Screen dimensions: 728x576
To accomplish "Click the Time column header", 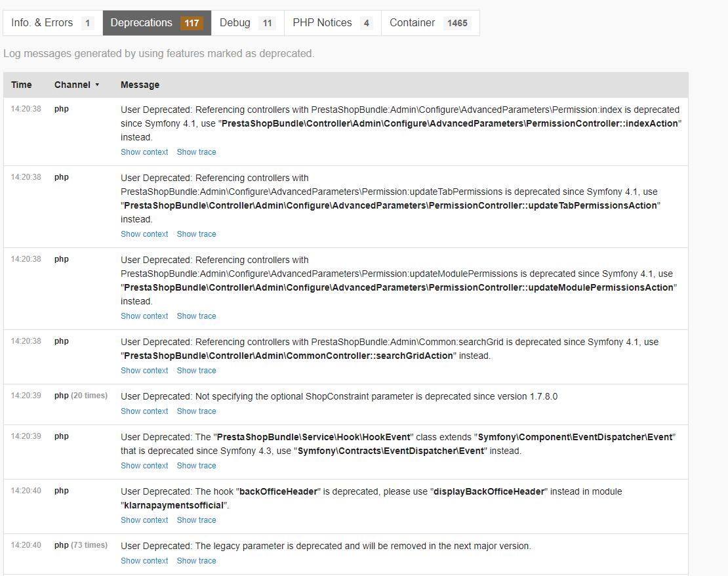I will (x=22, y=85).
